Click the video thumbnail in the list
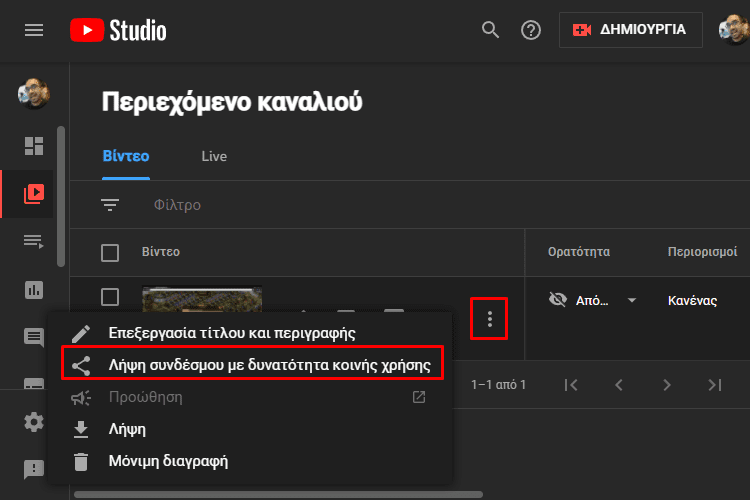Viewport: 750px width, 500px height. coord(202,299)
